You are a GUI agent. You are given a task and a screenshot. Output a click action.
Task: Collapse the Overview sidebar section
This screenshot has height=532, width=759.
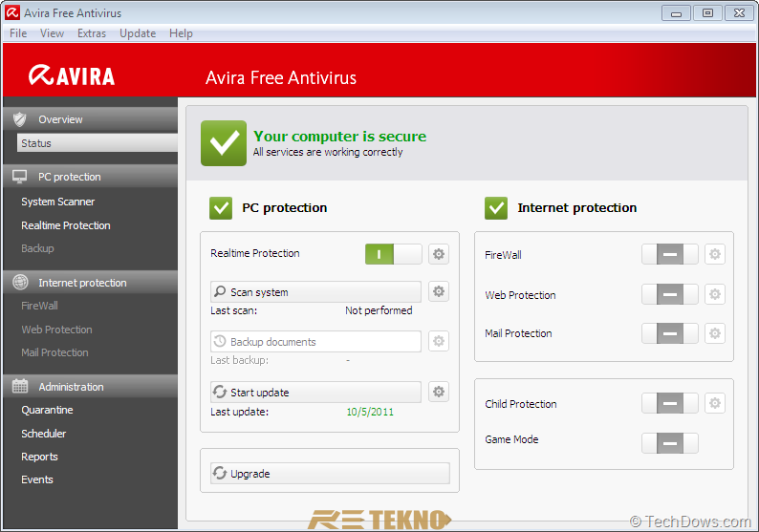(x=91, y=119)
